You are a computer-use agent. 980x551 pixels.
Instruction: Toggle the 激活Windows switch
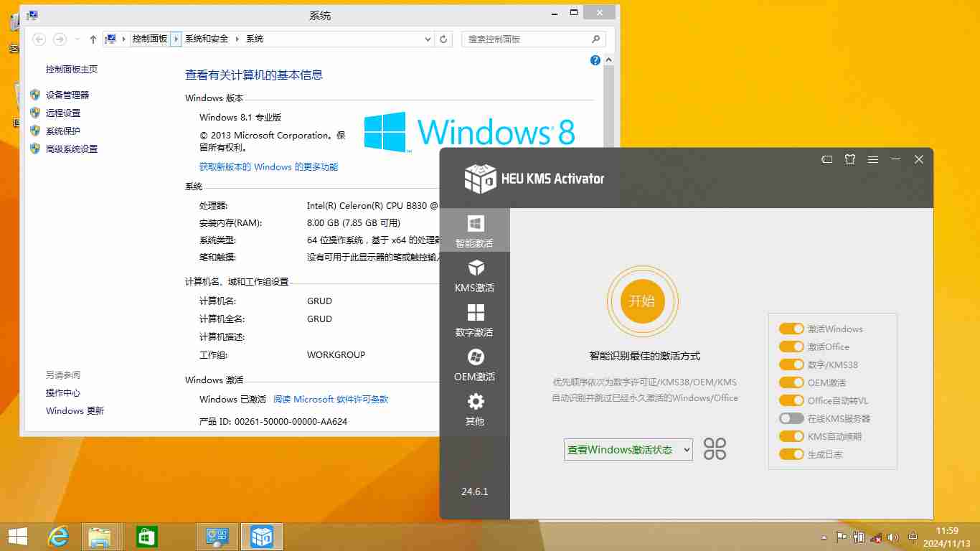791,329
